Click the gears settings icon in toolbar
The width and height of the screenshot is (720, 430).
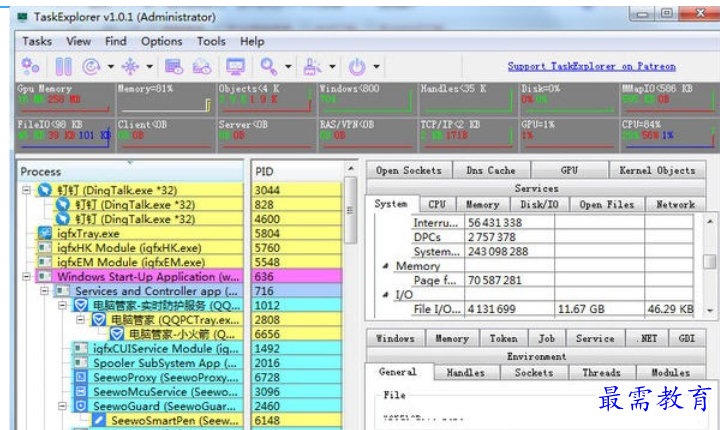[x=30, y=67]
